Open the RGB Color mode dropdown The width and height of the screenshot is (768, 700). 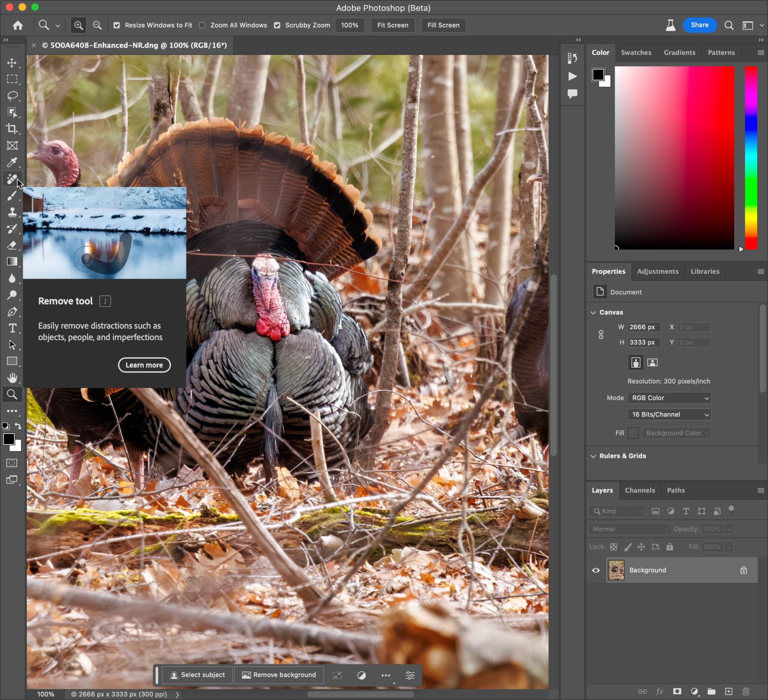[x=669, y=398]
